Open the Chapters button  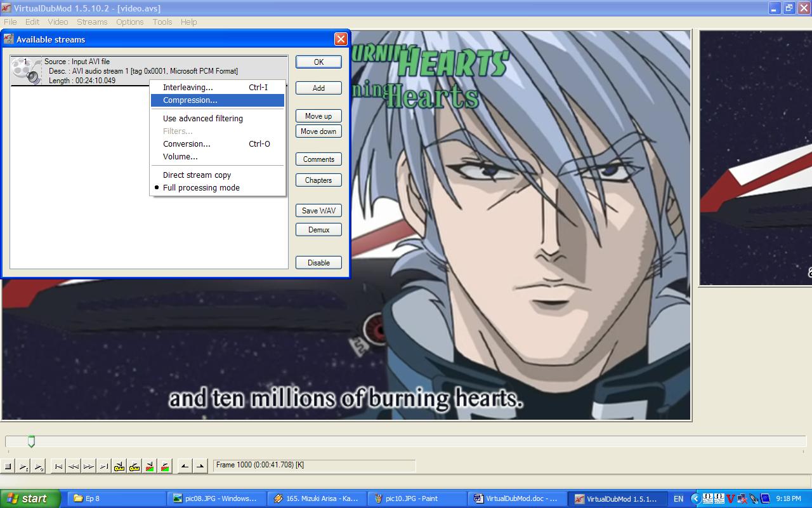[318, 180]
